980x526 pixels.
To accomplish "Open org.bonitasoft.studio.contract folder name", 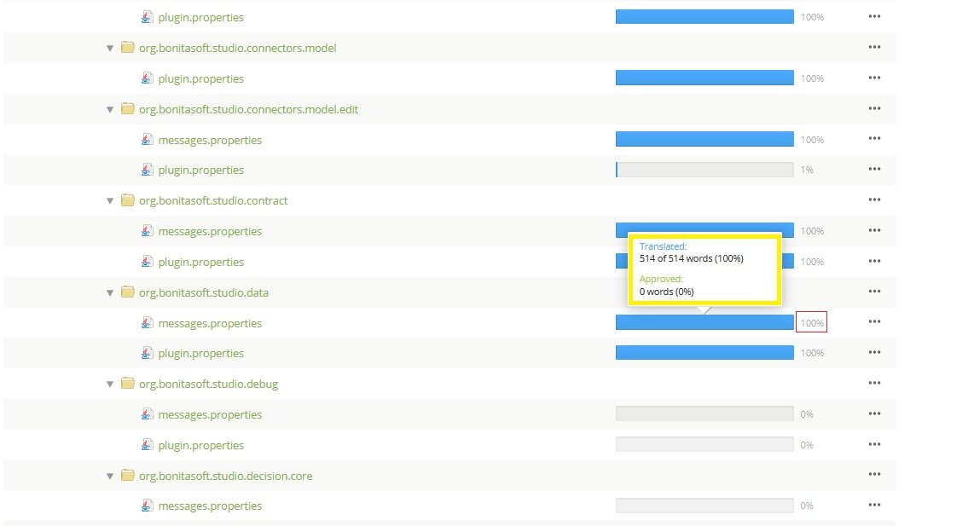I will pos(213,200).
